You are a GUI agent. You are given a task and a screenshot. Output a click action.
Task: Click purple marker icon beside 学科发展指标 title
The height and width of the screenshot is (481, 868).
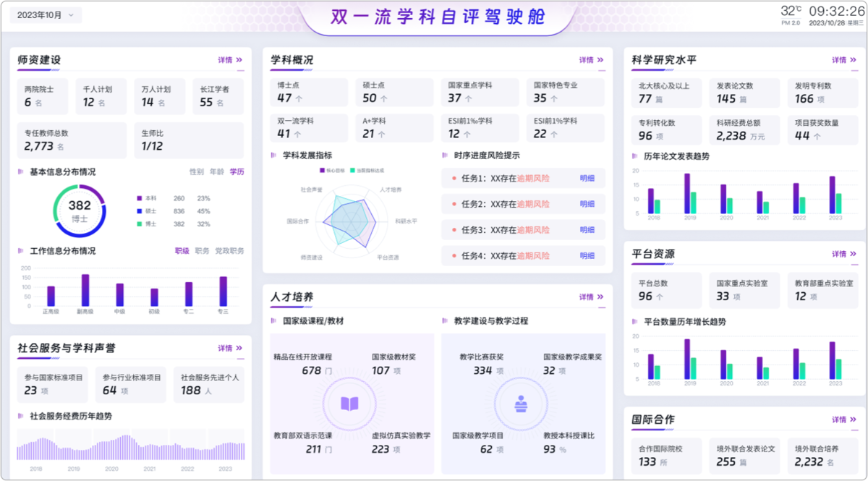point(273,155)
